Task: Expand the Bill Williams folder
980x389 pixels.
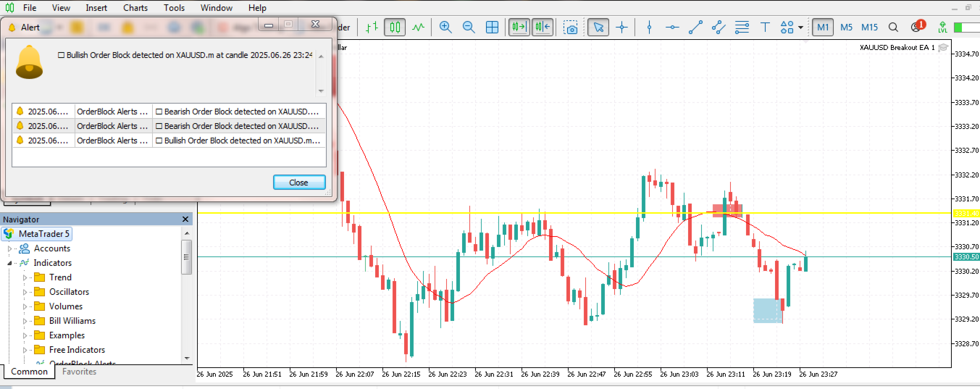Action: pyautogui.click(x=25, y=321)
